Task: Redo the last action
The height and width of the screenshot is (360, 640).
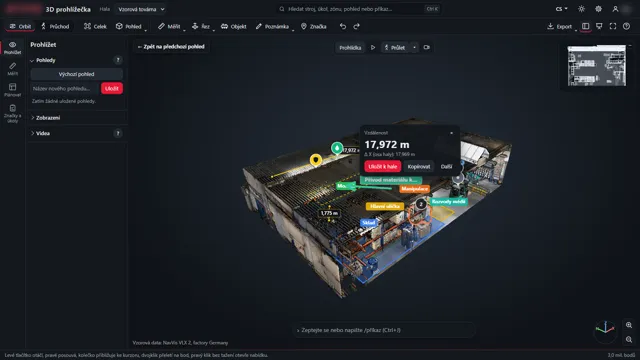Action: pos(356,27)
